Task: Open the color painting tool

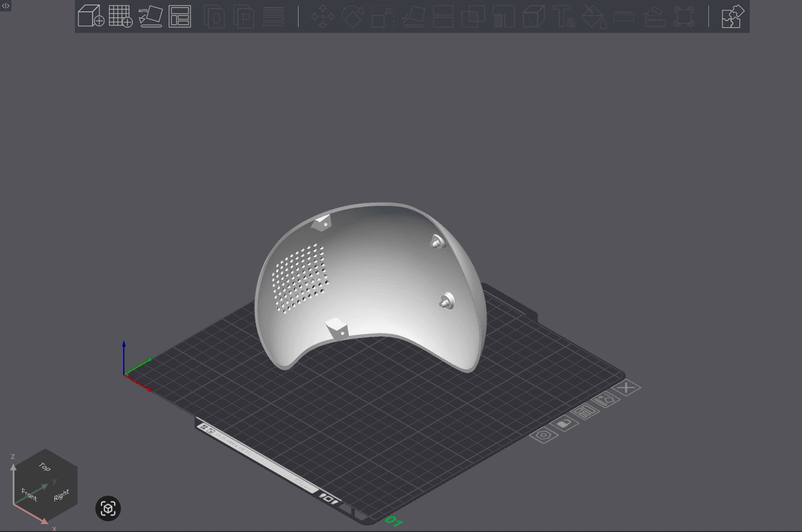Action: pyautogui.click(x=594, y=17)
